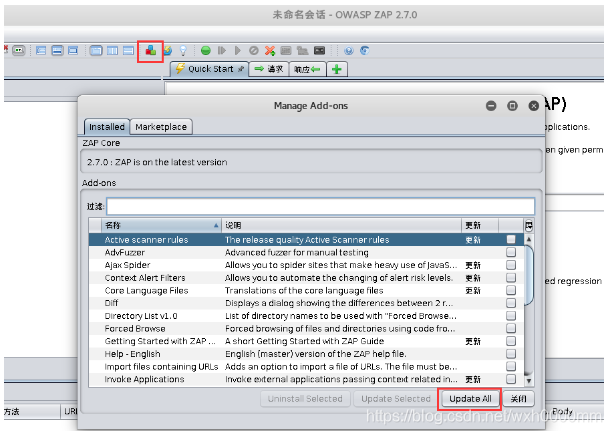Click the step-forward break toolbar icon
The width and height of the screenshot is (612, 435).
pyautogui.click(x=222, y=50)
